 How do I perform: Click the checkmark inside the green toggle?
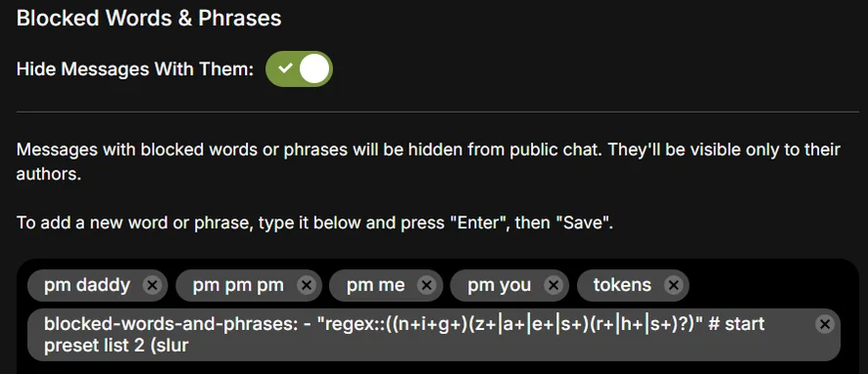[x=284, y=69]
